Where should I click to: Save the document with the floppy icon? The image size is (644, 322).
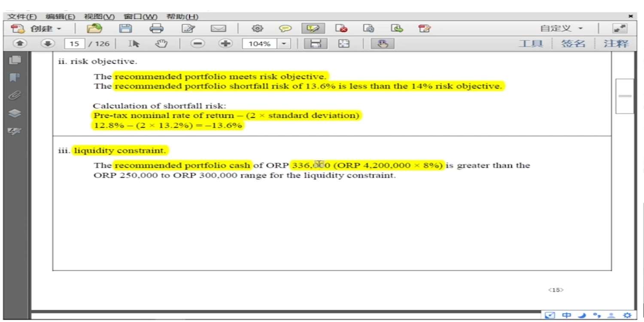coord(125,29)
